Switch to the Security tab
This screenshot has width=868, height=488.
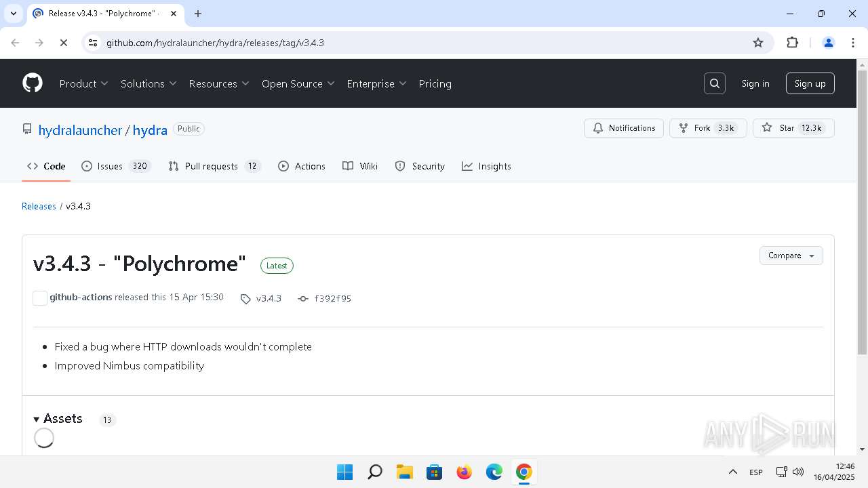420,166
